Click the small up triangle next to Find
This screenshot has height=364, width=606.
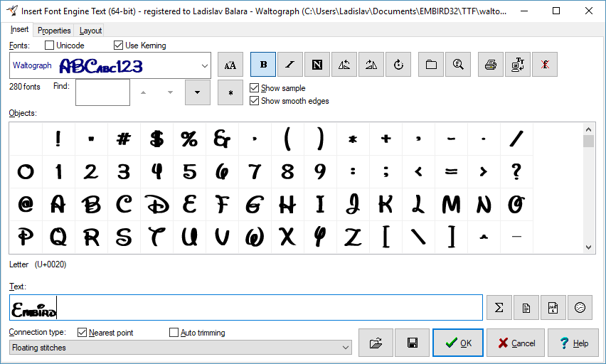click(x=144, y=92)
